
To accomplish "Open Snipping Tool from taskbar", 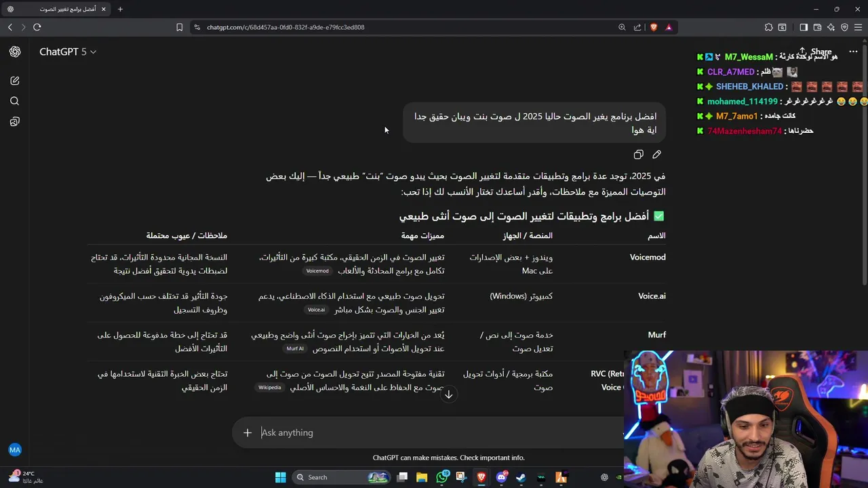I will click(x=462, y=477).
